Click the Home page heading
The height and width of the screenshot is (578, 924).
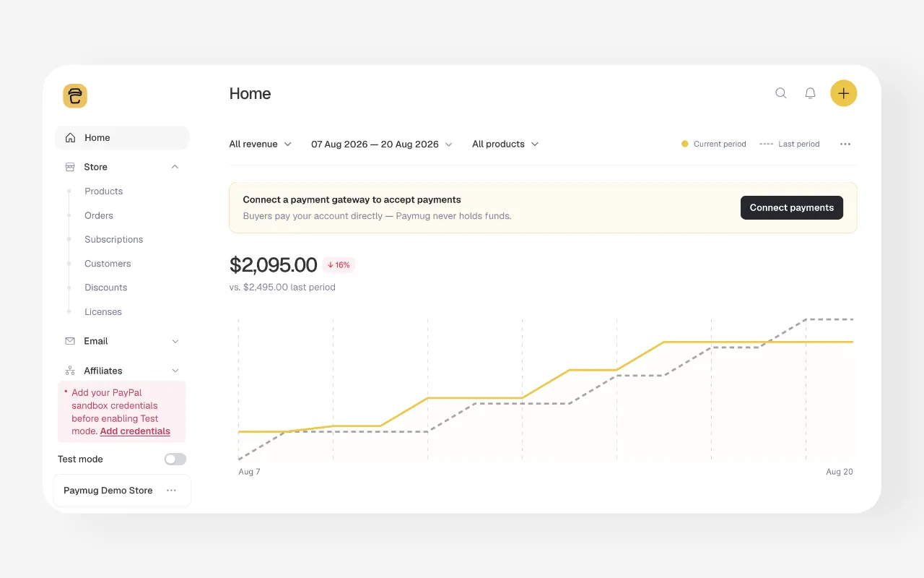[x=250, y=93]
